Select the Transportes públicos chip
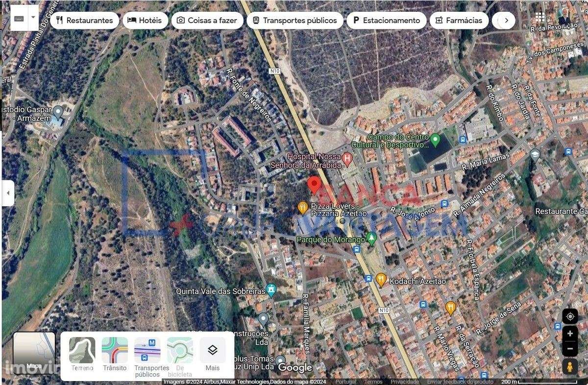 (294, 21)
